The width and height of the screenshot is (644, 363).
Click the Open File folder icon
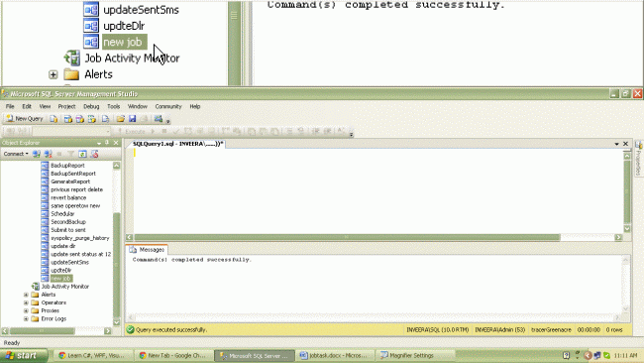coord(120,119)
